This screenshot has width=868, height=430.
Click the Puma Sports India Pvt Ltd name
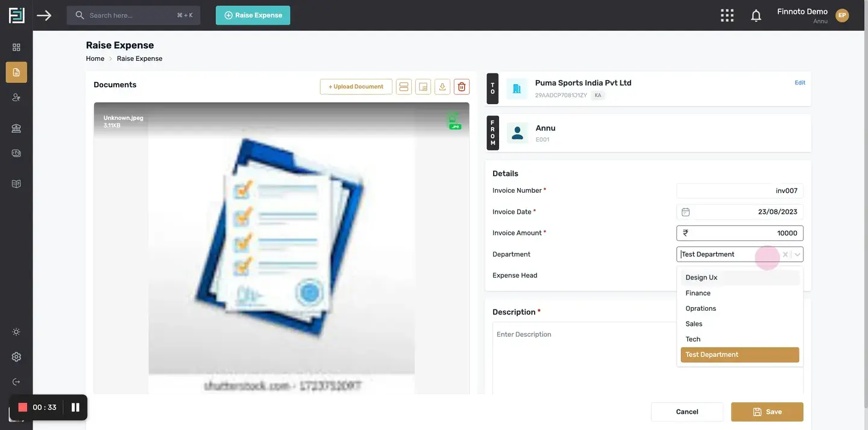(x=583, y=83)
